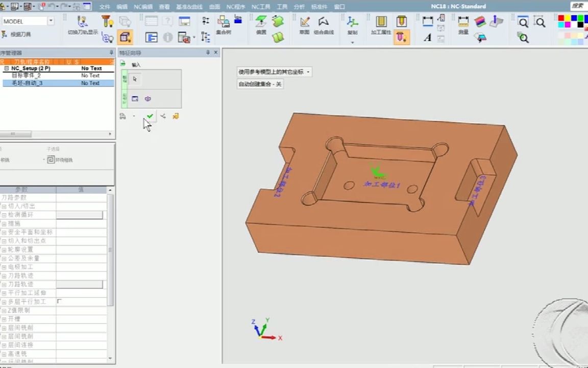Select the 组合曲线 composite curve tool
588x368 pixels.
(323, 22)
